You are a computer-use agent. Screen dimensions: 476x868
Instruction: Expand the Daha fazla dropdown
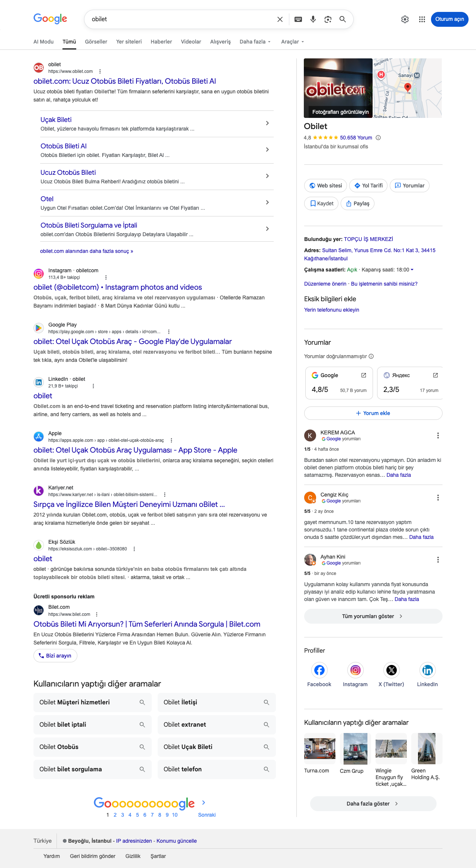pyautogui.click(x=255, y=42)
